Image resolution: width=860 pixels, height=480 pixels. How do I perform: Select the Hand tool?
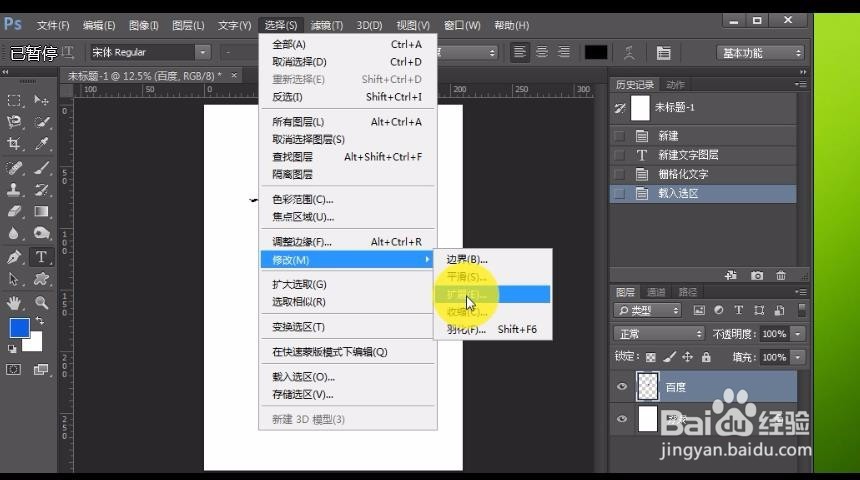[14, 302]
